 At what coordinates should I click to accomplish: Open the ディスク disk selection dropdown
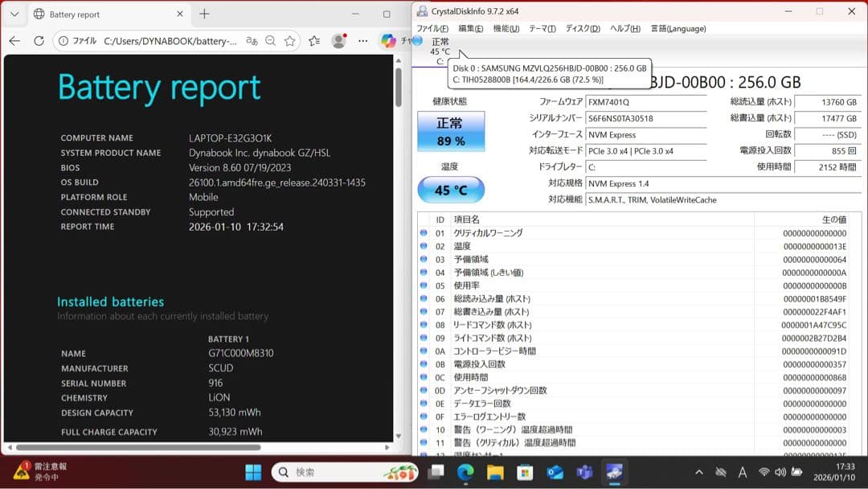[x=581, y=28]
